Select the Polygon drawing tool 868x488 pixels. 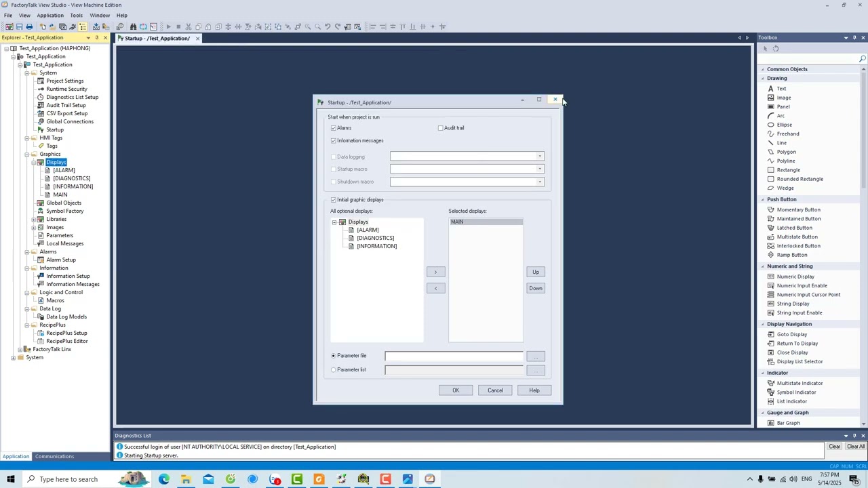click(786, 152)
